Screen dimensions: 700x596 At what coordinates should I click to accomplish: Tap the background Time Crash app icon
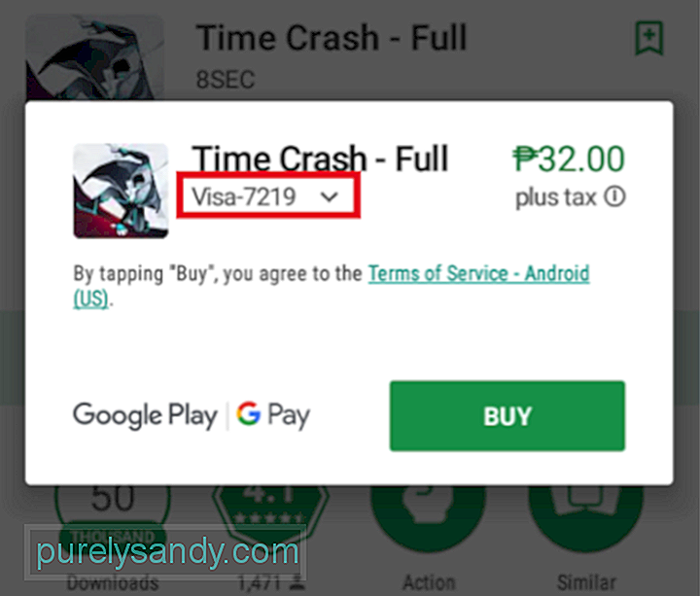[94, 57]
